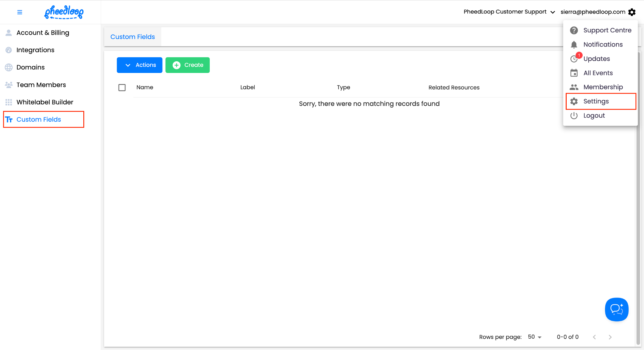Sort by the Type column header
The width and height of the screenshot is (644, 350).
click(x=343, y=87)
